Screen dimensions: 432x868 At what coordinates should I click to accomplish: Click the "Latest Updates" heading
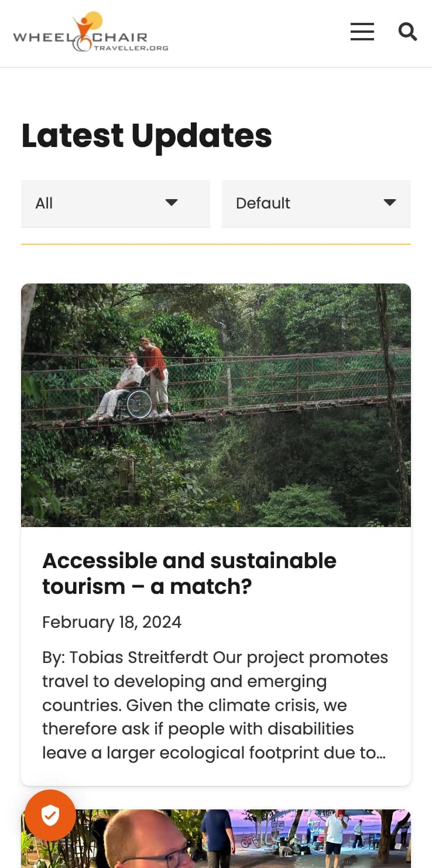(147, 135)
